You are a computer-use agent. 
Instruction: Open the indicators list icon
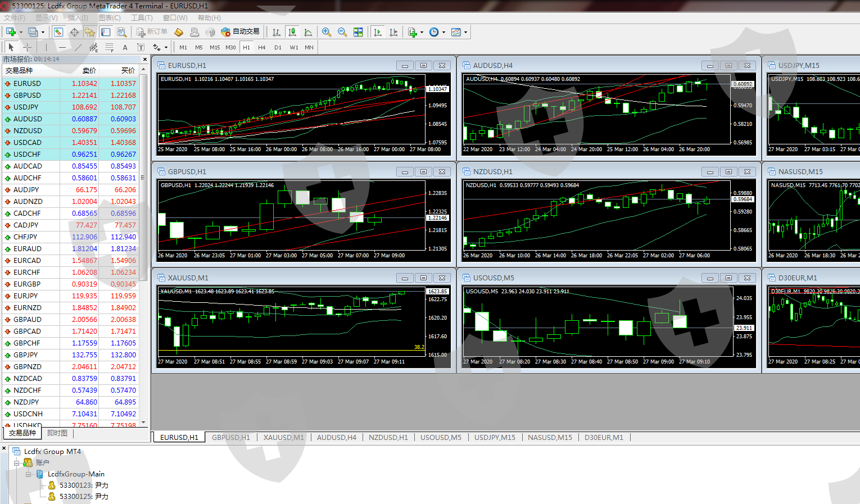[413, 32]
